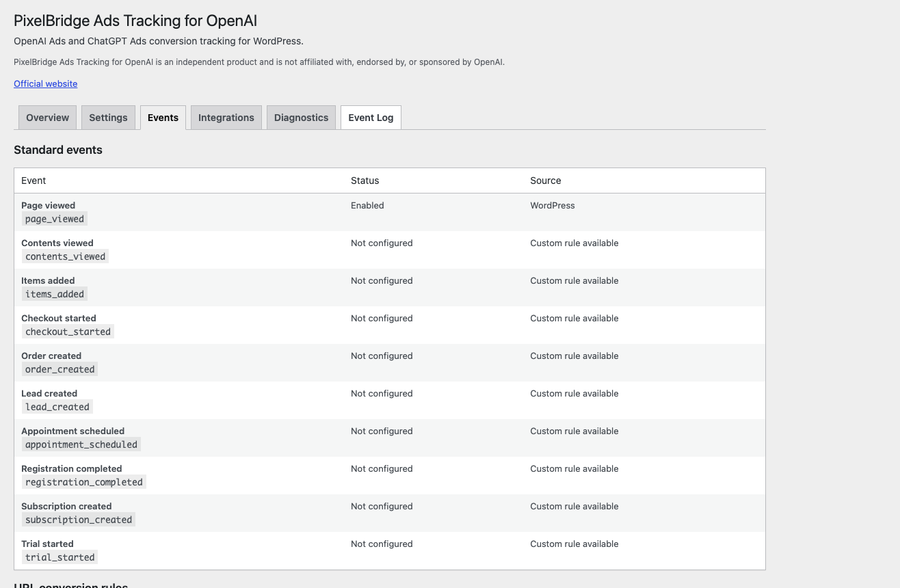Click Custom rule available for Subscription created
900x588 pixels.
574,506
